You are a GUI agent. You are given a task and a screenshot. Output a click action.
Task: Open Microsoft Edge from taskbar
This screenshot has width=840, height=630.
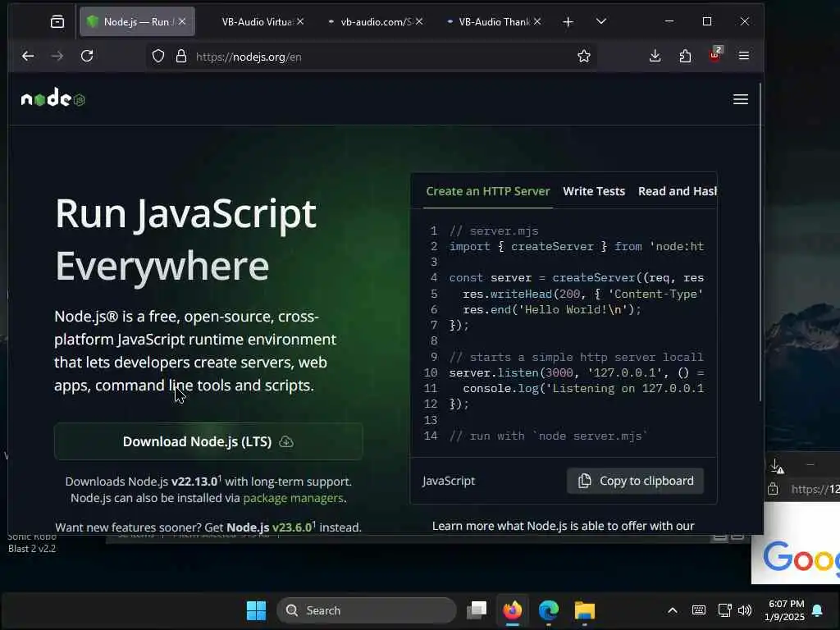(549, 610)
